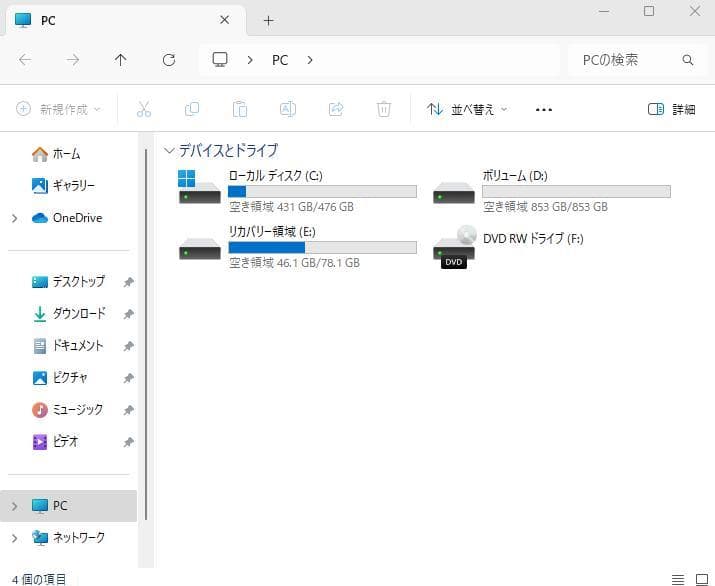Switch to details list view icon in status bar

678,580
